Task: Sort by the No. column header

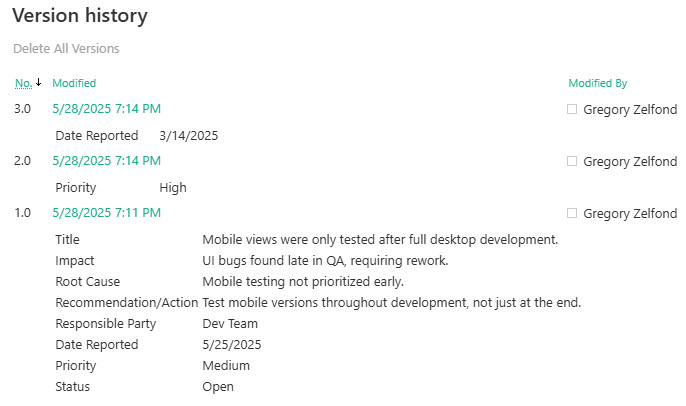Action: (23, 83)
